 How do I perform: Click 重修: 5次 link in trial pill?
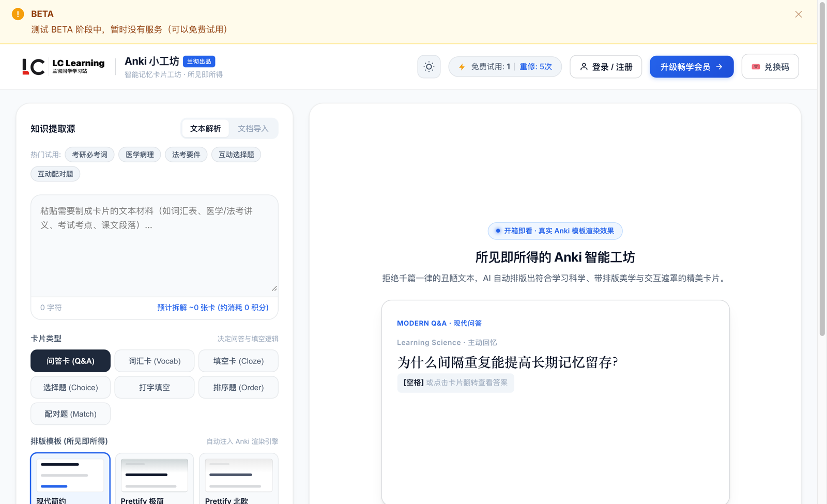[x=535, y=67]
